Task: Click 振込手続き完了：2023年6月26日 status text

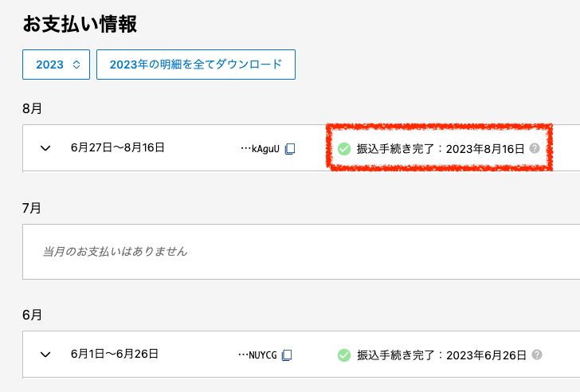Action: [x=441, y=355]
